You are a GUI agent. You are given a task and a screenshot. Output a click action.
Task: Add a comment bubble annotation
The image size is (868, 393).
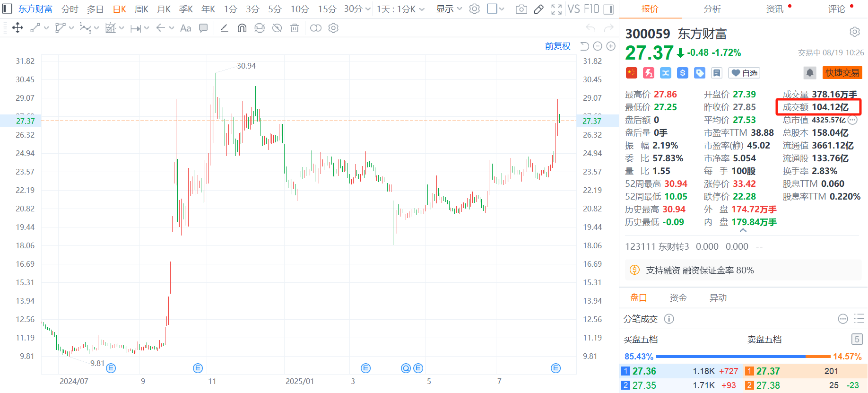tap(203, 28)
